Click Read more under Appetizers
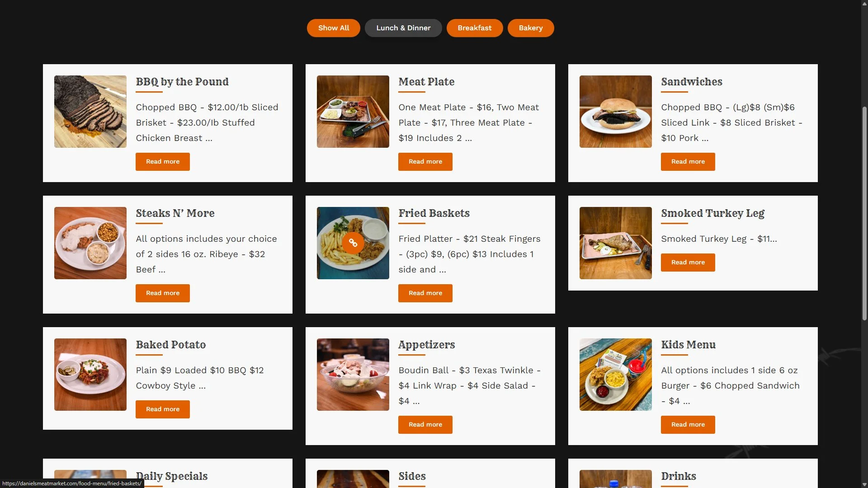 point(425,425)
